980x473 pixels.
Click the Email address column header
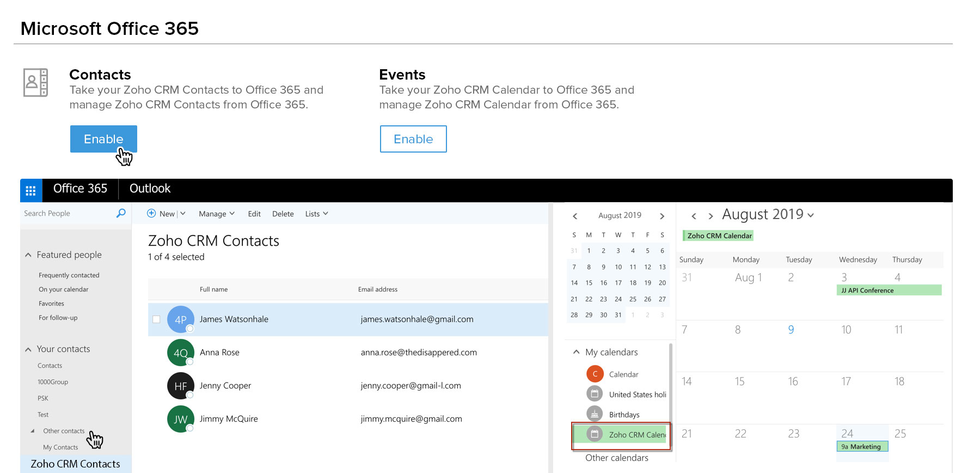pyautogui.click(x=378, y=289)
